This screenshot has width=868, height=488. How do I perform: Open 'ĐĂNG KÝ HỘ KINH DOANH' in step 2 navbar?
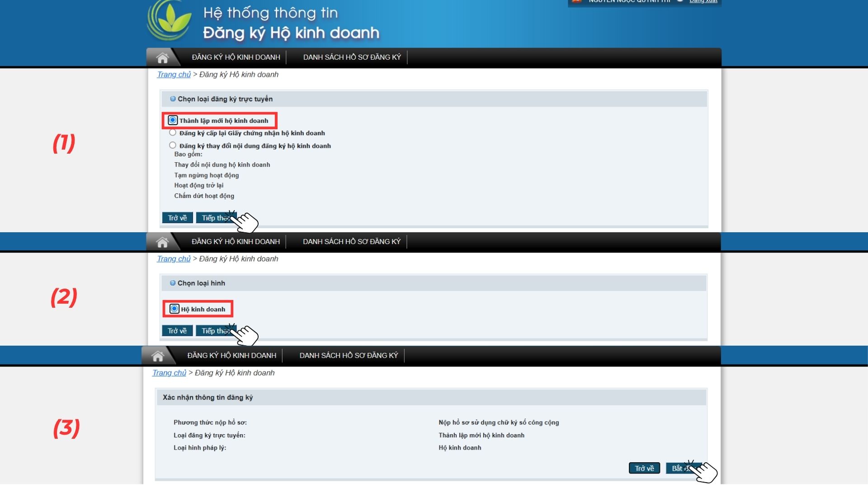(x=236, y=242)
